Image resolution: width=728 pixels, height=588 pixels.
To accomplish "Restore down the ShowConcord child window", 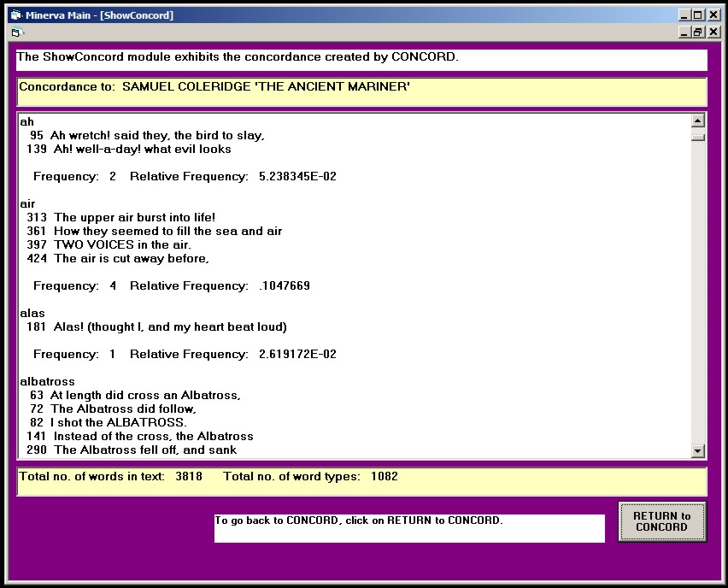I will (697, 32).
